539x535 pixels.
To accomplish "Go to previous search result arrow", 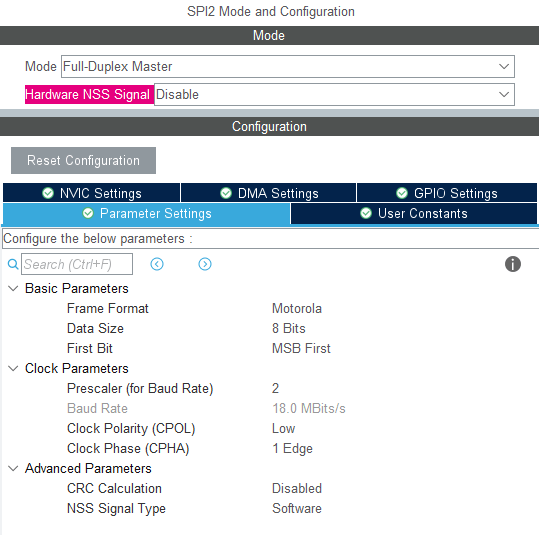I will [x=157, y=264].
